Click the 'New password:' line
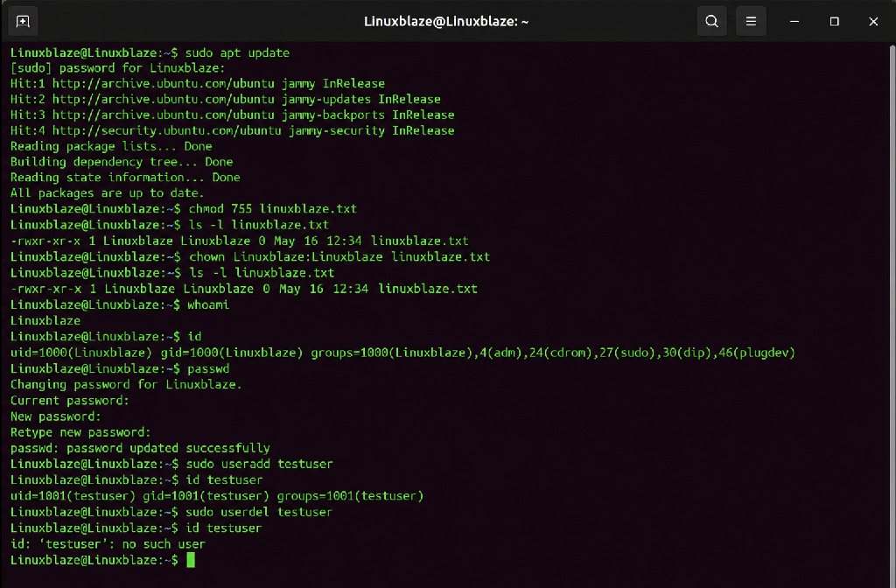Image resolution: width=896 pixels, height=588 pixels. pyautogui.click(x=56, y=416)
